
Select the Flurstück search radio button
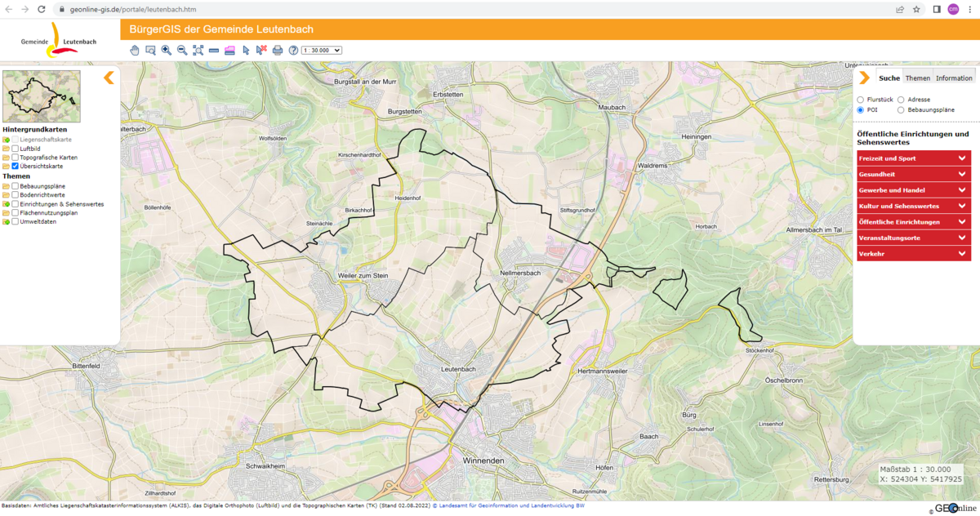pyautogui.click(x=860, y=100)
